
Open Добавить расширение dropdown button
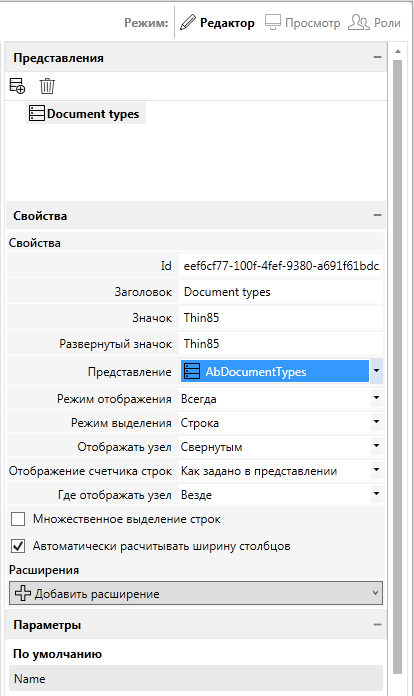[196, 593]
